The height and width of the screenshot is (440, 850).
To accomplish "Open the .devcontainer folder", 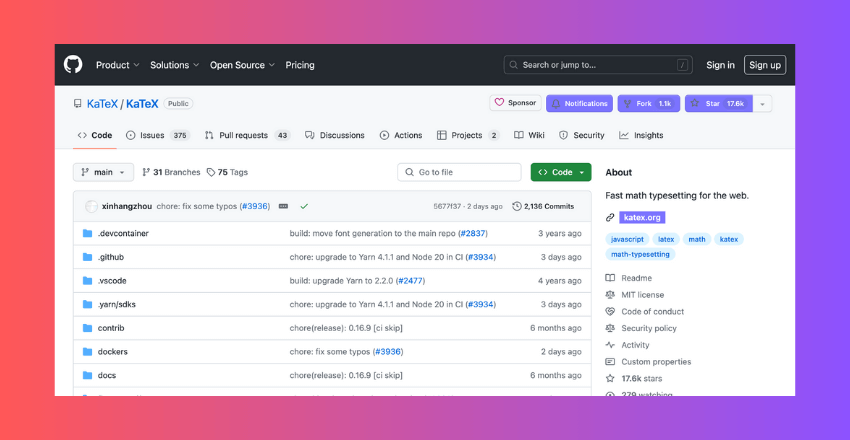I will 123,234.
